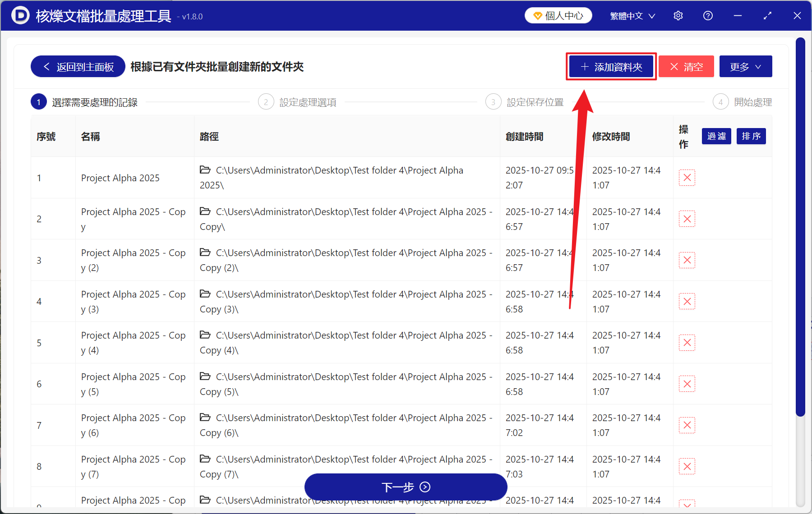Expand the 更多 dropdown menu
This screenshot has height=514, width=812.
[745, 66]
